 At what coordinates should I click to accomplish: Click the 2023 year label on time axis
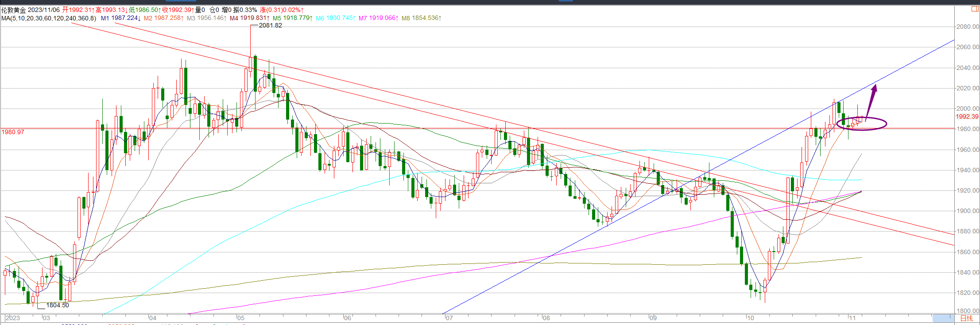coord(12,318)
